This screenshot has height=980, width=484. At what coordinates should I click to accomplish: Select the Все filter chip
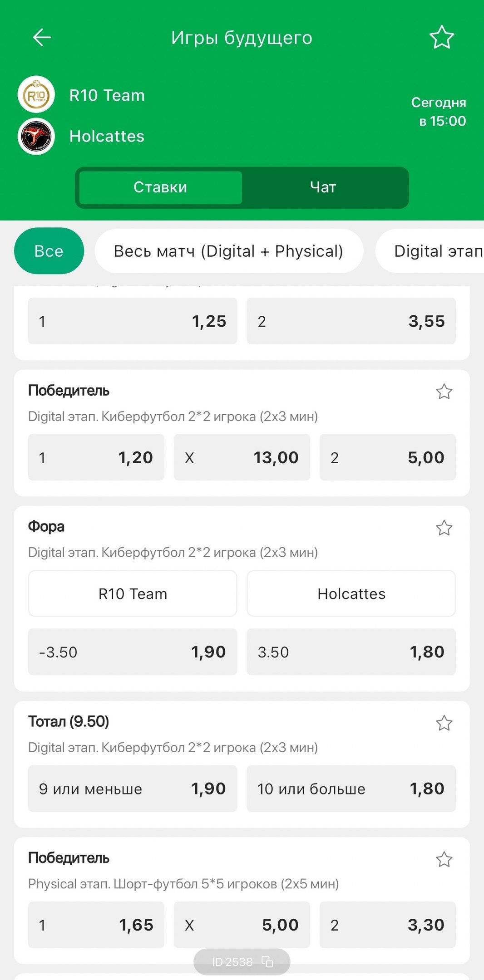pyautogui.click(x=49, y=251)
